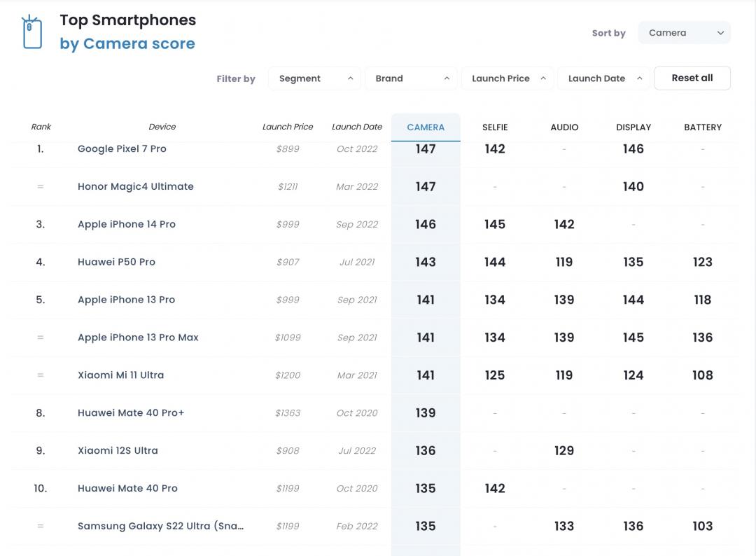Select the DISPLAY column tab

633,127
